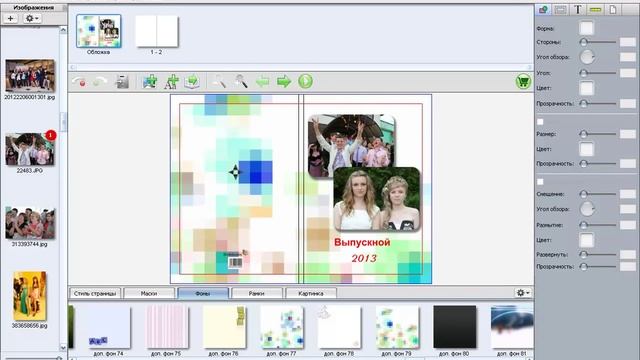Viewport: 640px width, 360px height.
Task: Switch to the Стиль страницы tab
Action: [95, 293]
